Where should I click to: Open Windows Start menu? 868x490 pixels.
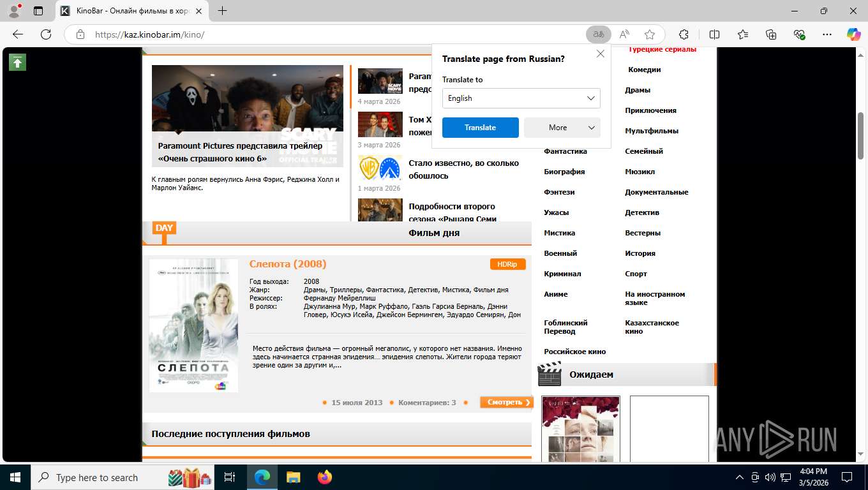(x=15, y=477)
